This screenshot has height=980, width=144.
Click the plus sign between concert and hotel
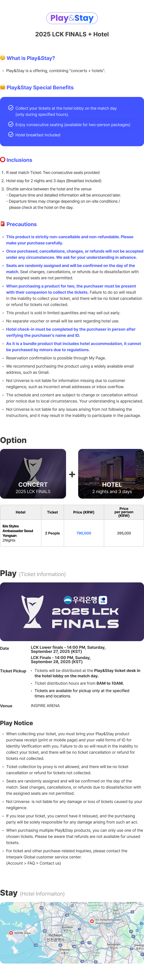(72, 474)
